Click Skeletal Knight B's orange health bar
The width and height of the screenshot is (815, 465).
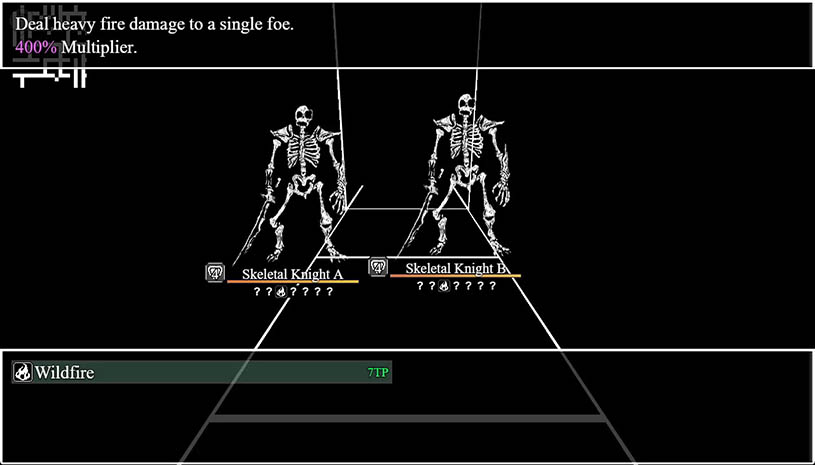[456, 276]
